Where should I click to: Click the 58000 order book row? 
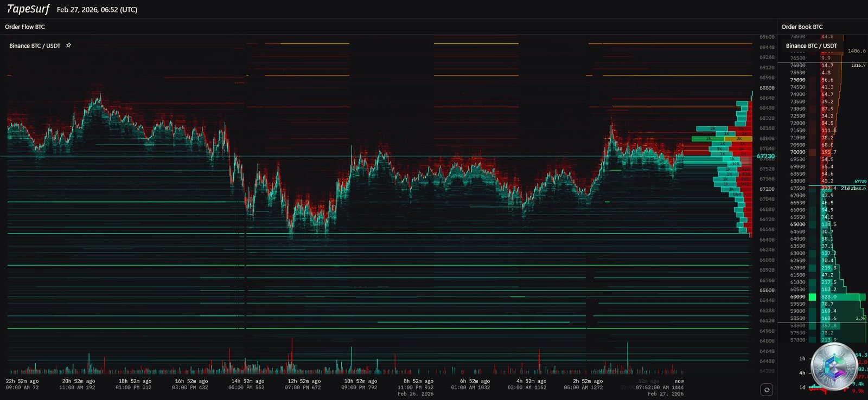click(822, 326)
